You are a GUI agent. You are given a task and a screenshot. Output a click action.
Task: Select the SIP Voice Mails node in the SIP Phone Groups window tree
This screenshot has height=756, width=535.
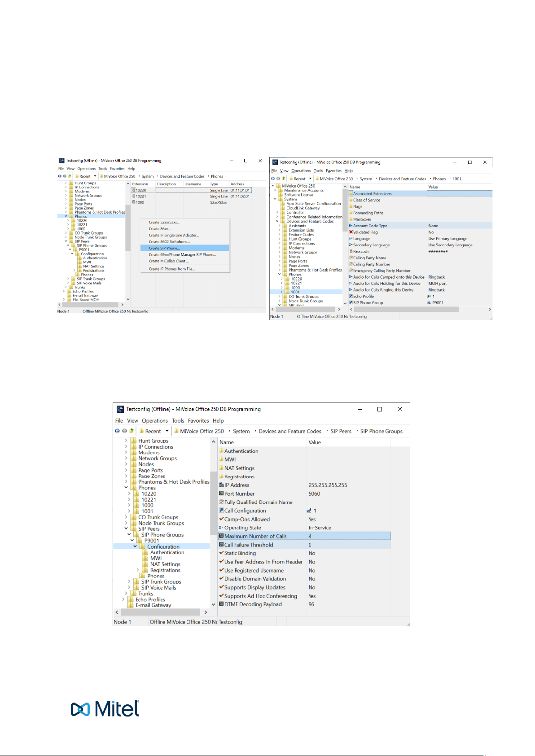coord(158,588)
